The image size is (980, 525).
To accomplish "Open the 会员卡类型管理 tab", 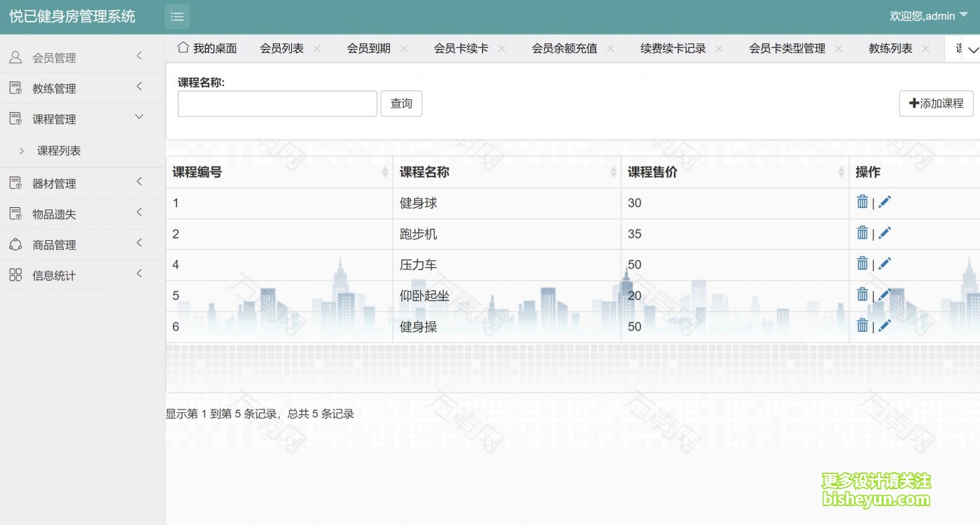I will click(787, 48).
